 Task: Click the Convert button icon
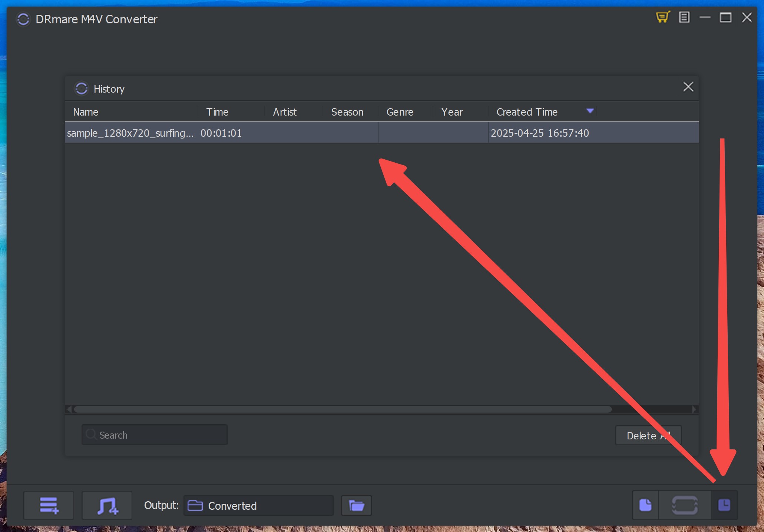pos(685,505)
